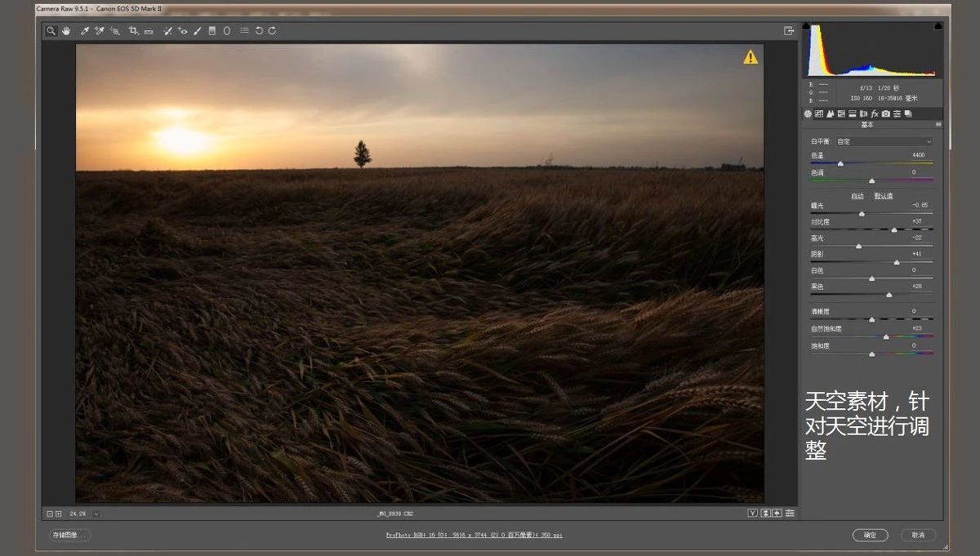Select the Hand tool
The image size is (980, 556).
coord(65,31)
